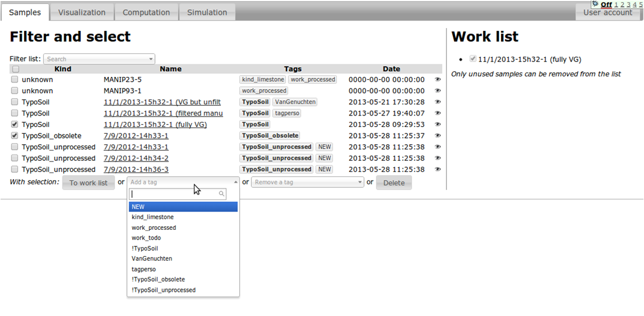
Task: Click the work_processed tag on MANIP93-1
Action: 263,91
